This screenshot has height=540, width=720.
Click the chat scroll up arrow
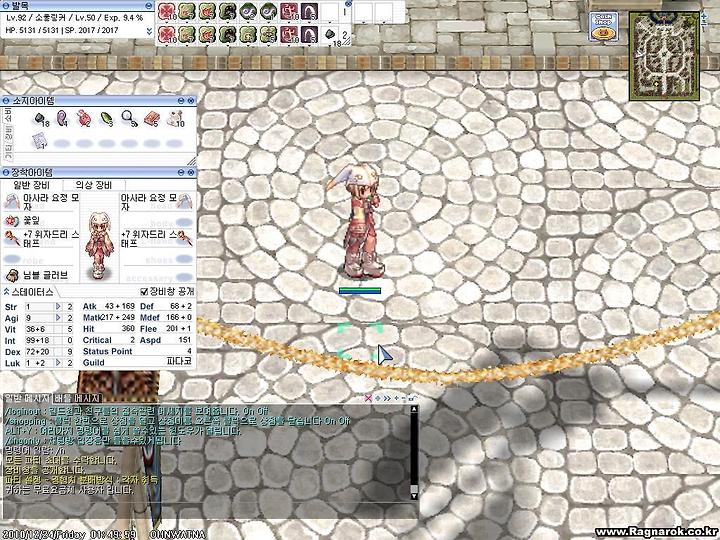click(x=414, y=409)
